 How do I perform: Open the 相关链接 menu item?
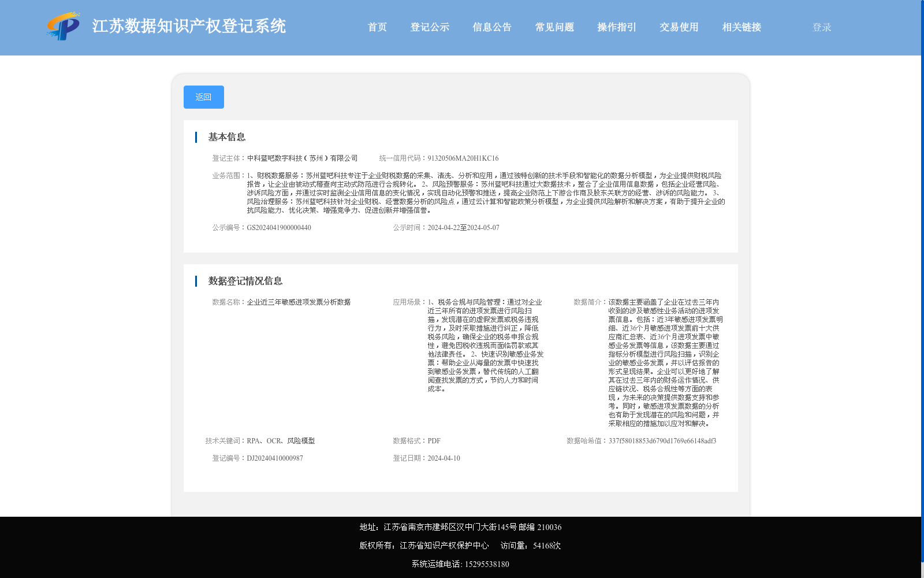pyautogui.click(x=742, y=27)
